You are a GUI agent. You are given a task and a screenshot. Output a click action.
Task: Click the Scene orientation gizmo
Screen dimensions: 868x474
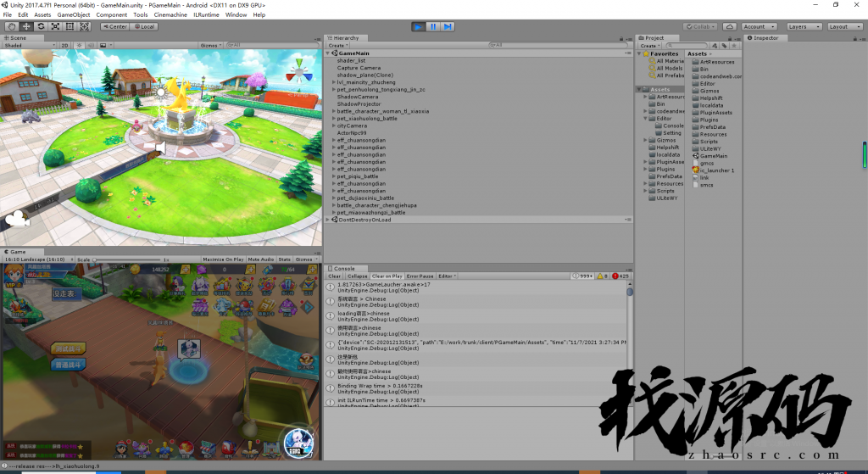pyautogui.click(x=299, y=72)
